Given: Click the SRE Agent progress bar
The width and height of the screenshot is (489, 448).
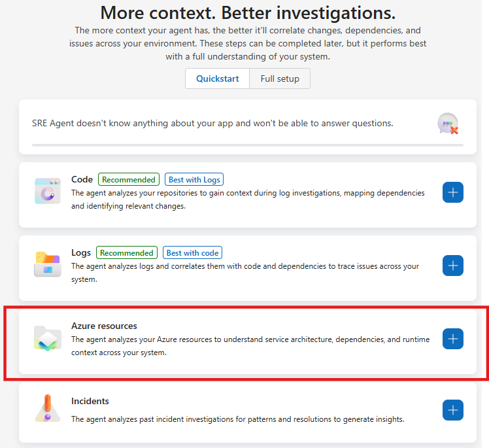Looking at the screenshot, I should (x=247, y=145).
